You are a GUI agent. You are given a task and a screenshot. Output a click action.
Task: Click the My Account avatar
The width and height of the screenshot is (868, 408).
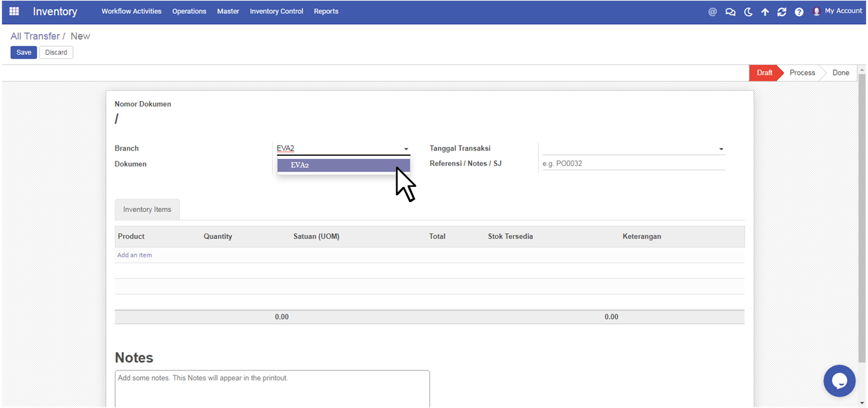tap(817, 11)
